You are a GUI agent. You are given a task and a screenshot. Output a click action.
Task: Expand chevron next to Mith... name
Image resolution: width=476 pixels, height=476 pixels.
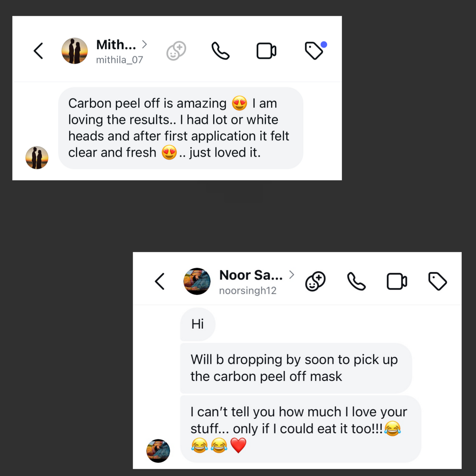pos(144,44)
